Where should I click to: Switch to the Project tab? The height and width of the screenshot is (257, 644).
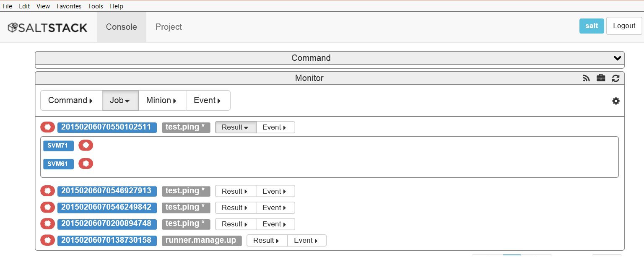[x=169, y=27]
